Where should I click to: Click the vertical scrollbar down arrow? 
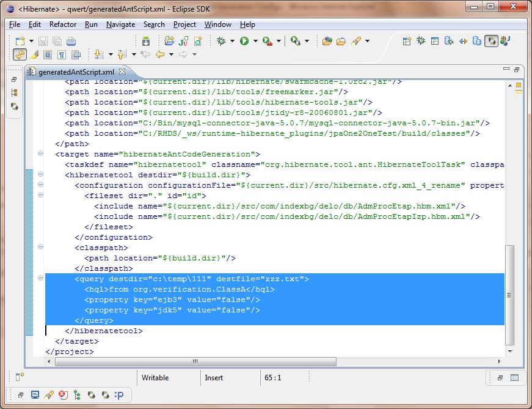point(510,352)
